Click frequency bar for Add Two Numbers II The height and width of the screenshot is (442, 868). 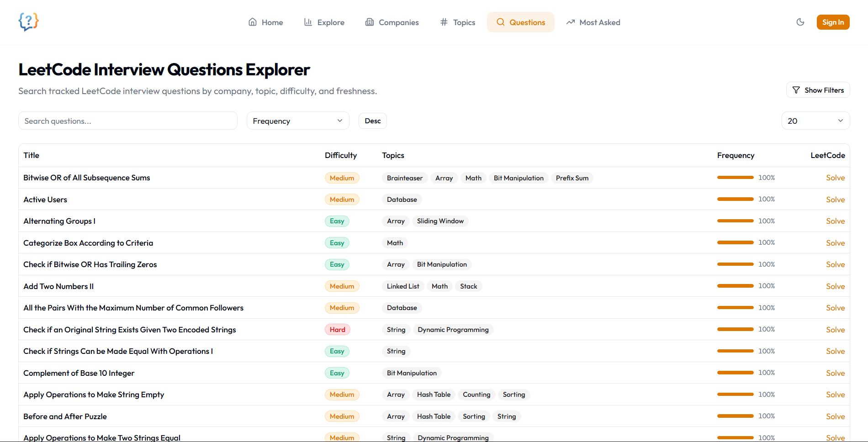pos(735,286)
